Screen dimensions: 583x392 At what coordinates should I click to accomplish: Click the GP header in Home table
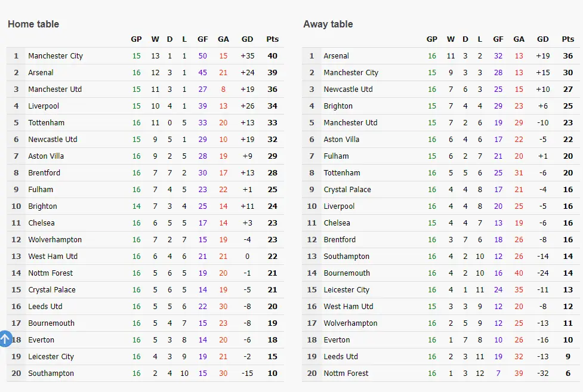[137, 39]
